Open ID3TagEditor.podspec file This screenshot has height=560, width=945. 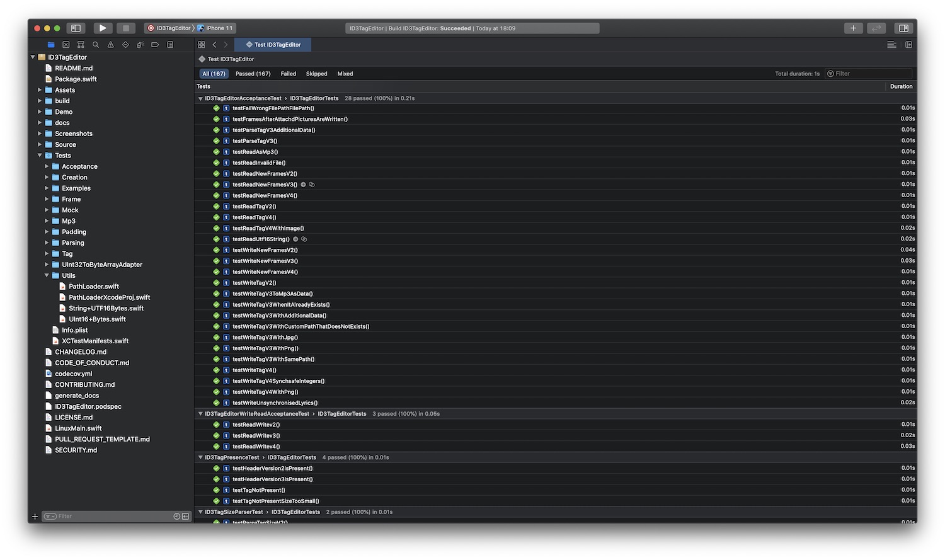coord(88,407)
